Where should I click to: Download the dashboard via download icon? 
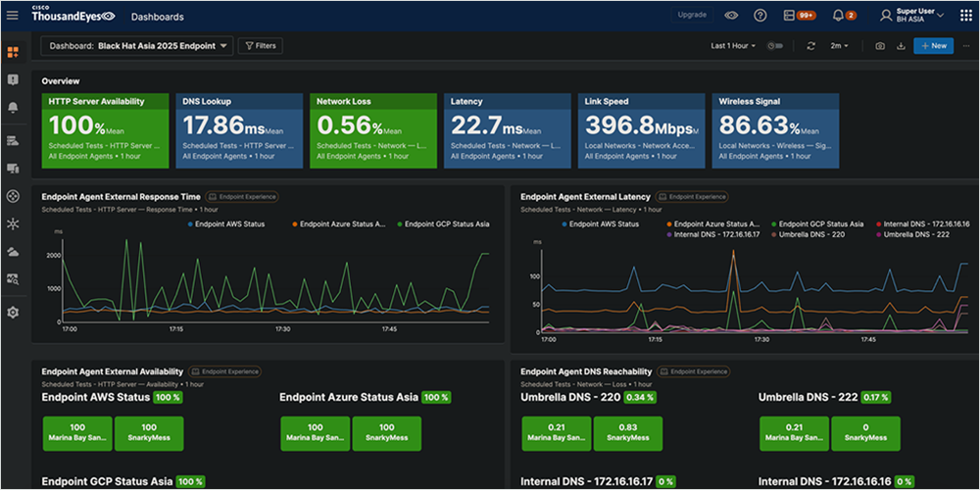901,46
